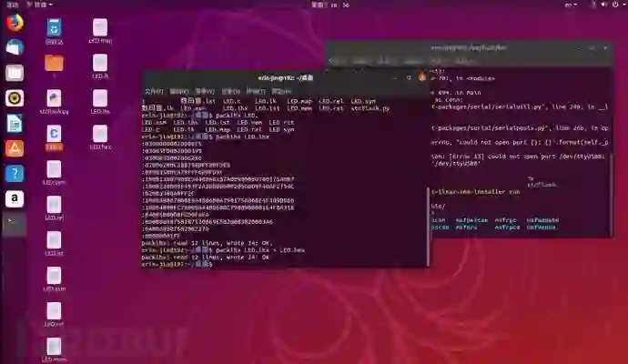
Task: Click the Amazon icon in the dock
Action: coord(15,199)
